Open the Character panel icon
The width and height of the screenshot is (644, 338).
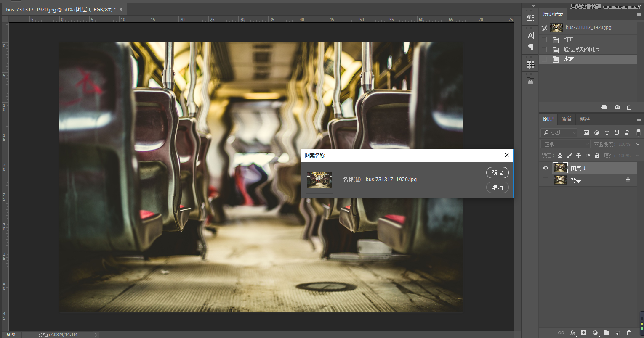[x=531, y=35]
